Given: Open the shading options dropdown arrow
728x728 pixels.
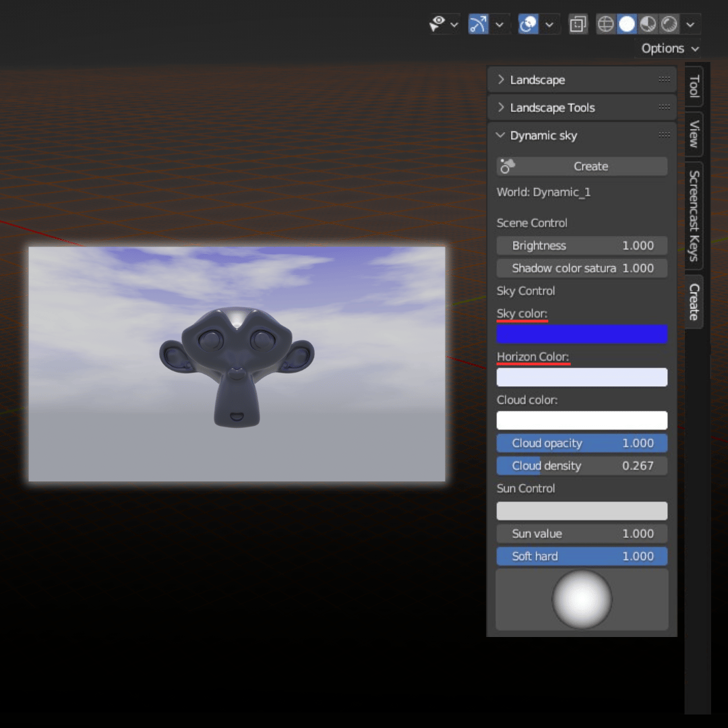Looking at the screenshot, I should click(690, 25).
